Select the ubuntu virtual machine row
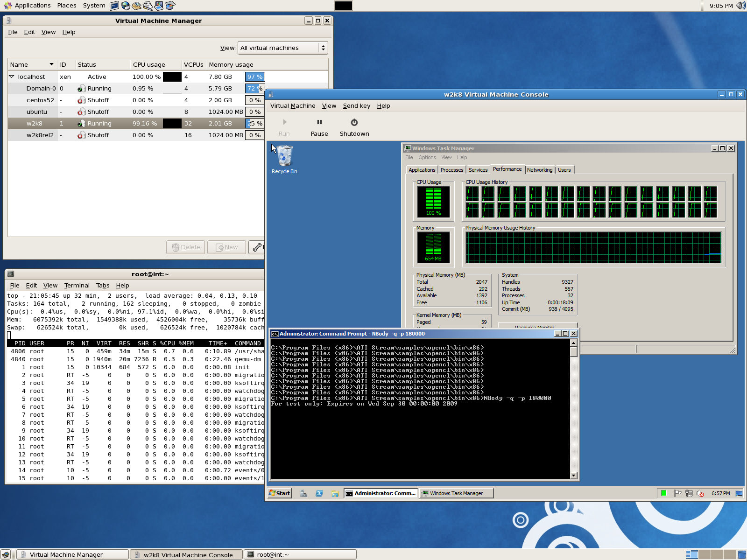The width and height of the screenshot is (747, 560). click(x=136, y=112)
